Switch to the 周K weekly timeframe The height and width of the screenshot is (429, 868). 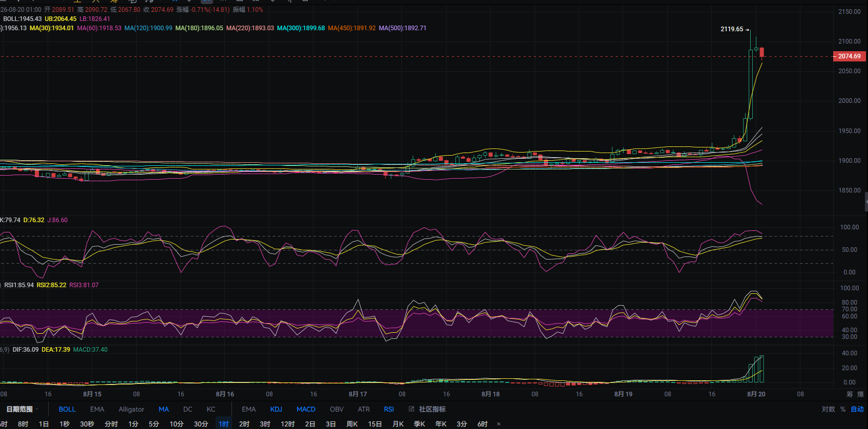coord(352,424)
